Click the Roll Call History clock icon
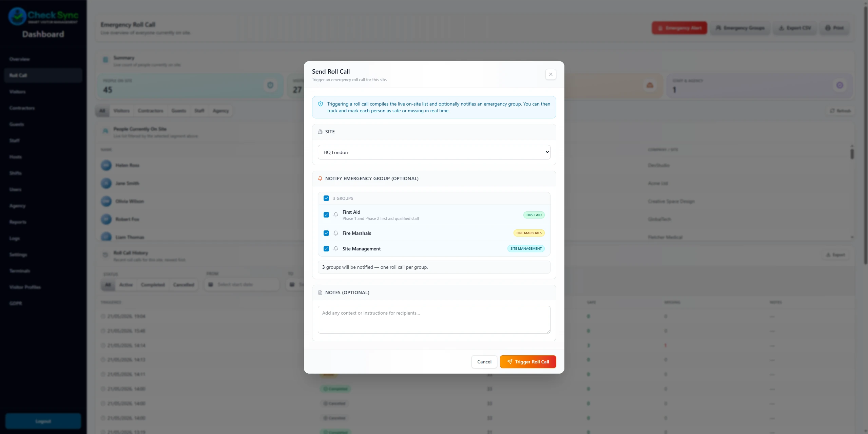The image size is (868, 434). pyautogui.click(x=105, y=255)
